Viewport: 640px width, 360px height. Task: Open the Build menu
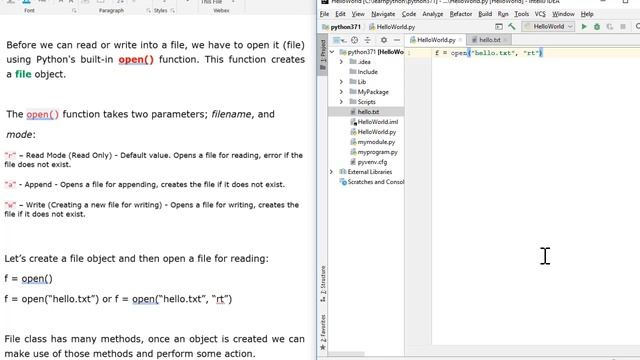(485, 14)
